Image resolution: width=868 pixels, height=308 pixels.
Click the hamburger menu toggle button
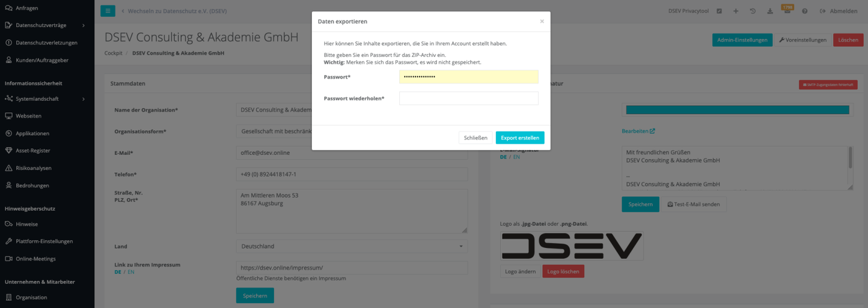tap(107, 11)
